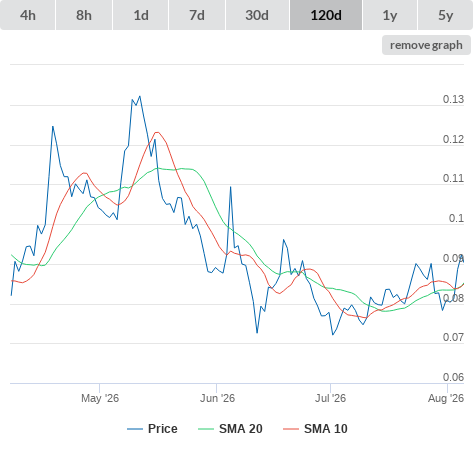474x455 pixels.
Task: Click the remove graph button
Action: (x=426, y=45)
